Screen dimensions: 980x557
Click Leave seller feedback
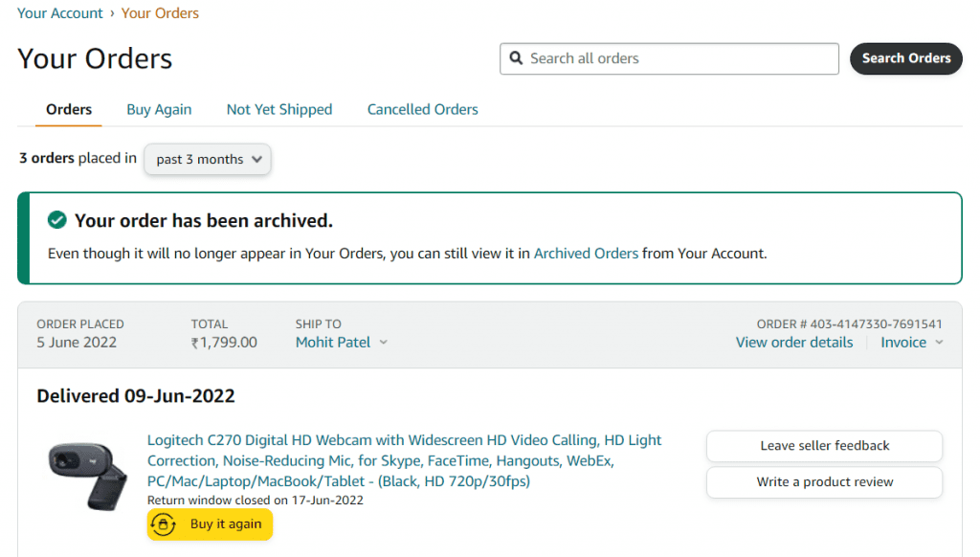824,446
